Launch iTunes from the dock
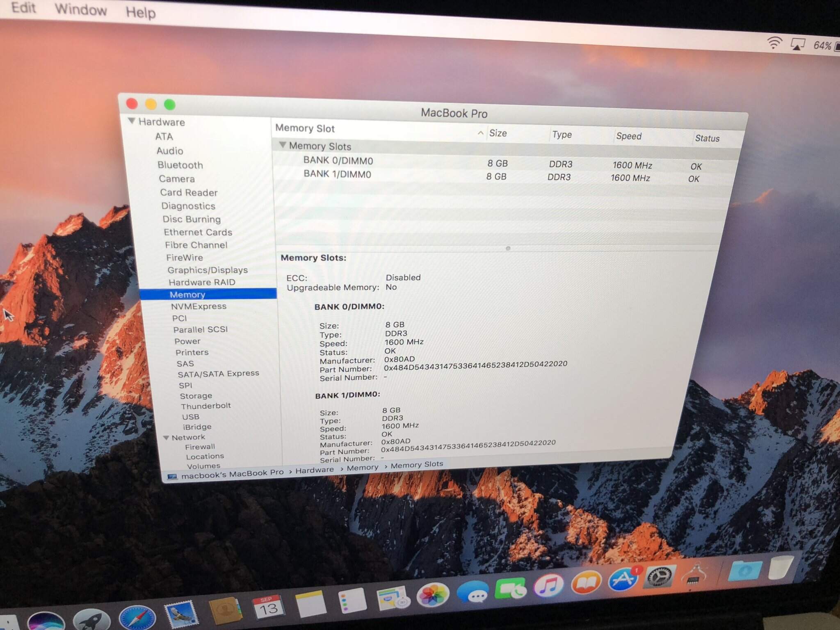This screenshot has width=840, height=630. (x=550, y=585)
